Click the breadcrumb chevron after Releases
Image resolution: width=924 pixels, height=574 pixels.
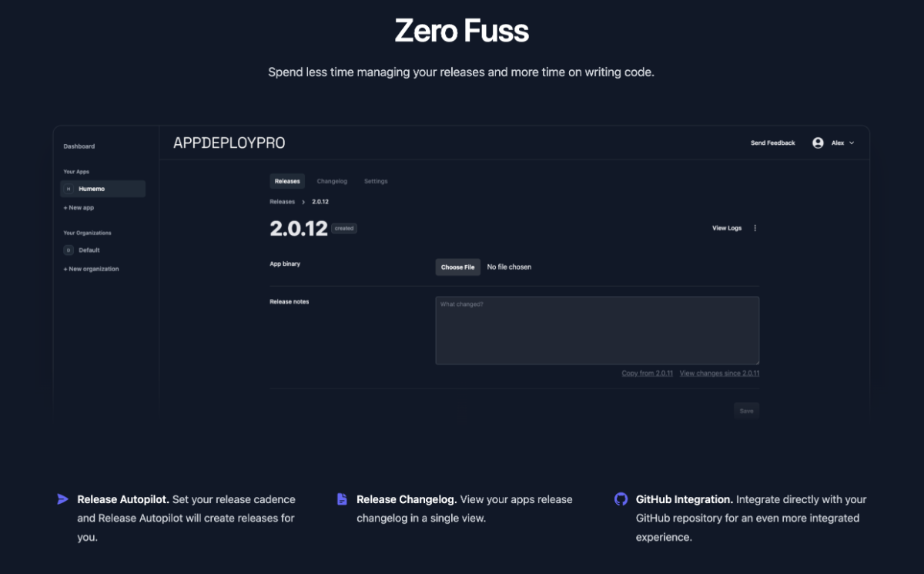[303, 202]
